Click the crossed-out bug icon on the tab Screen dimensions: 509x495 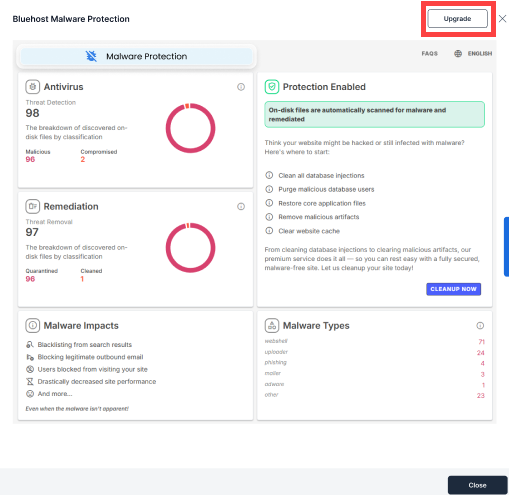91,56
